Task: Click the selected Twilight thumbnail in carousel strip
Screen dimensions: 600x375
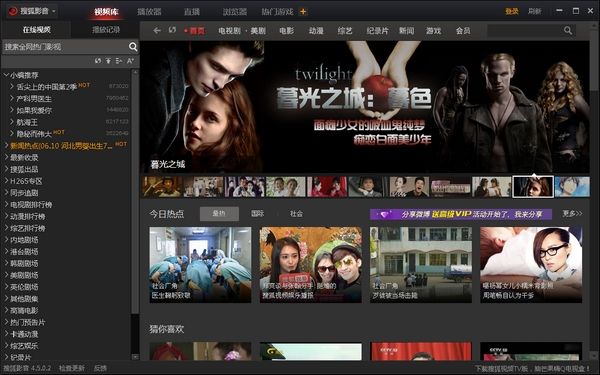Action: click(533, 187)
